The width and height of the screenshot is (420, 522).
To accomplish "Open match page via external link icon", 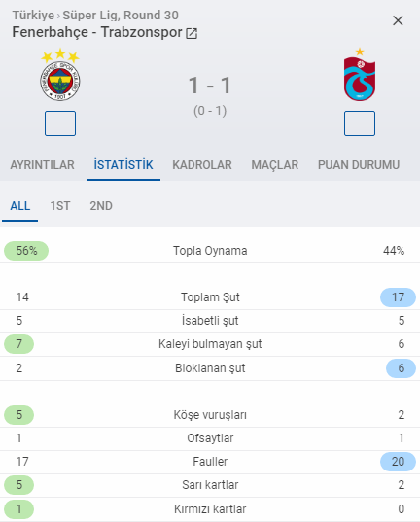I will [192, 33].
